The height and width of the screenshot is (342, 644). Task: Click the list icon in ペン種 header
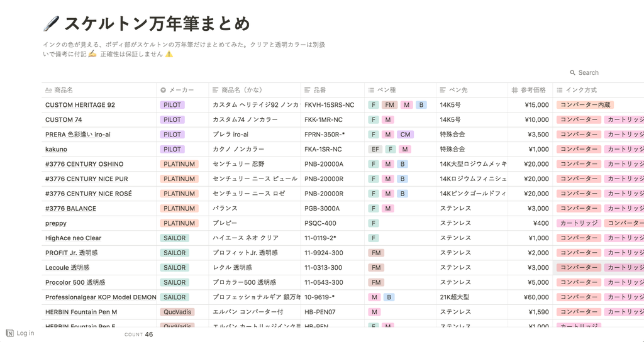click(x=371, y=90)
